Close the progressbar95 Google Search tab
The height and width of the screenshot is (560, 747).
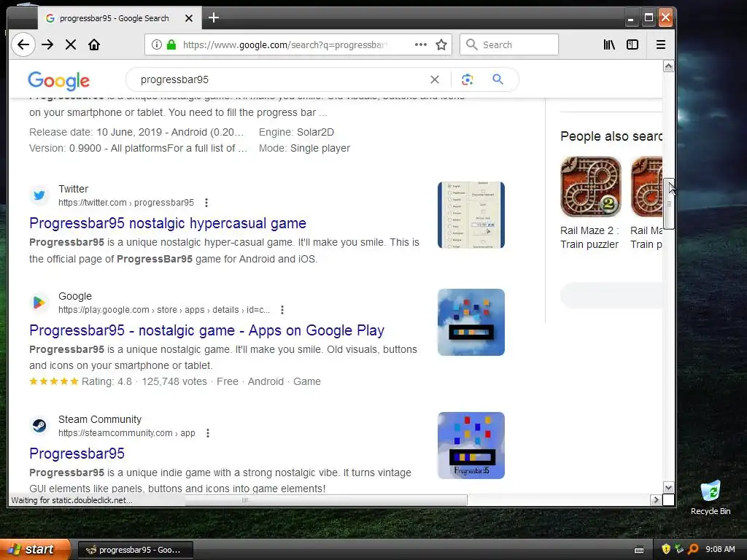pyautogui.click(x=189, y=18)
